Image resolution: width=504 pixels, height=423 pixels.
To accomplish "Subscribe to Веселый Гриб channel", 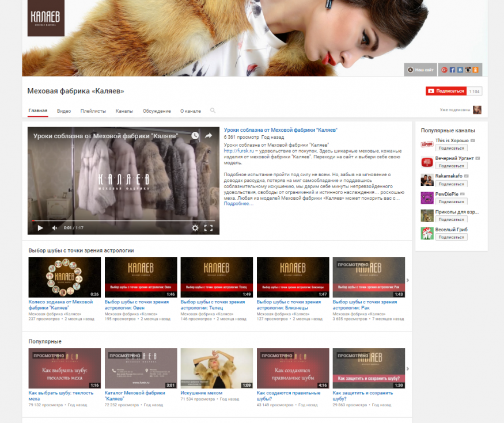I will 451,237.
